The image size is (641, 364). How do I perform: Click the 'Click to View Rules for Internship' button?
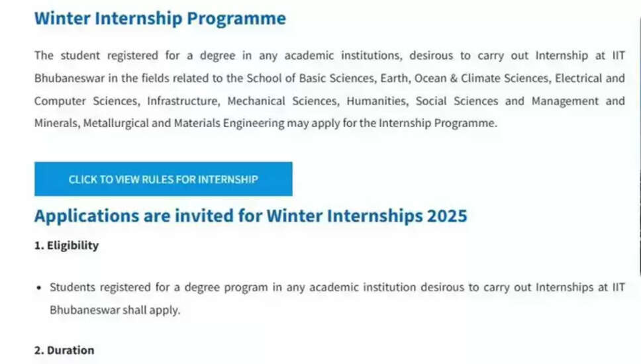click(163, 179)
